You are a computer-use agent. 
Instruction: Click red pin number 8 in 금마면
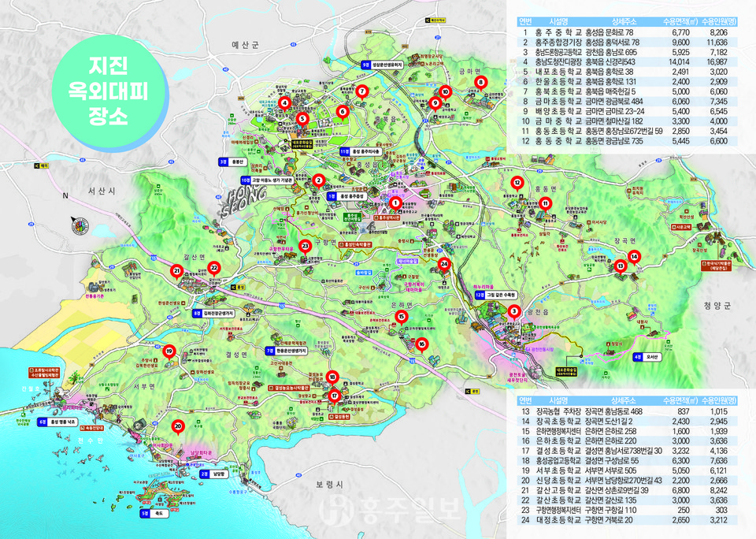479,81
